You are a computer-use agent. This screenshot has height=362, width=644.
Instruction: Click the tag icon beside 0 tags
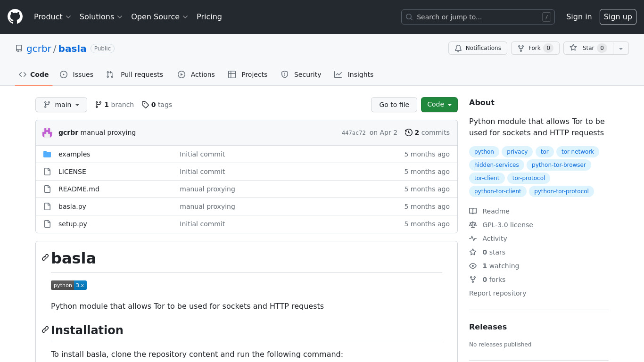(145, 105)
